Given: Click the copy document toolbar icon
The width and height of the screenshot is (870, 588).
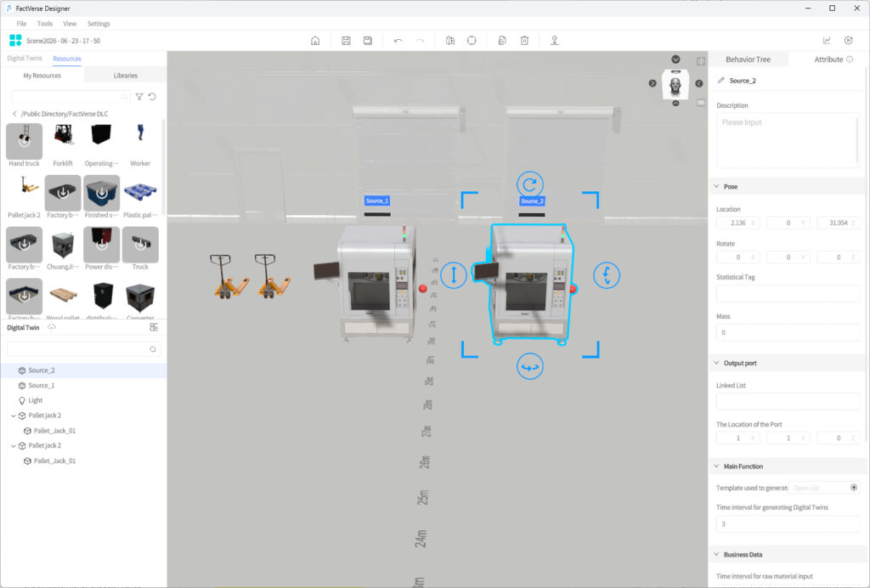Looking at the screenshot, I should pyautogui.click(x=502, y=41).
